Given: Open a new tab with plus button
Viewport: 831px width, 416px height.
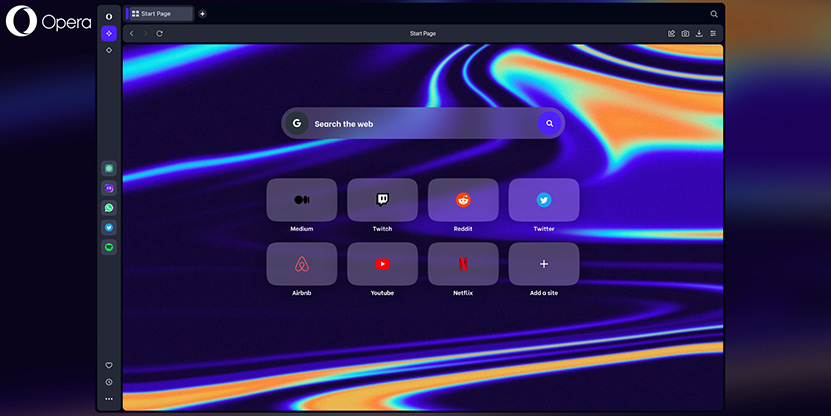Looking at the screenshot, I should tap(202, 14).
